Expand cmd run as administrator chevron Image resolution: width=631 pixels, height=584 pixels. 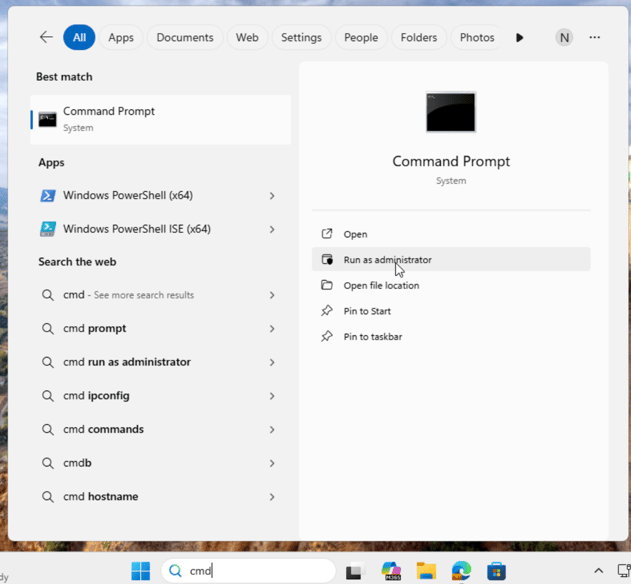[x=272, y=363]
